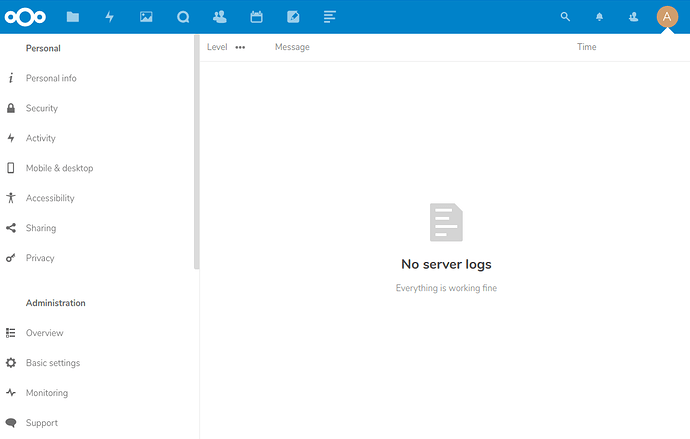The height and width of the screenshot is (439, 690).
Task: Click the Sharing icon in sidebar
Action: pyautogui.click(x=11, y=228)
